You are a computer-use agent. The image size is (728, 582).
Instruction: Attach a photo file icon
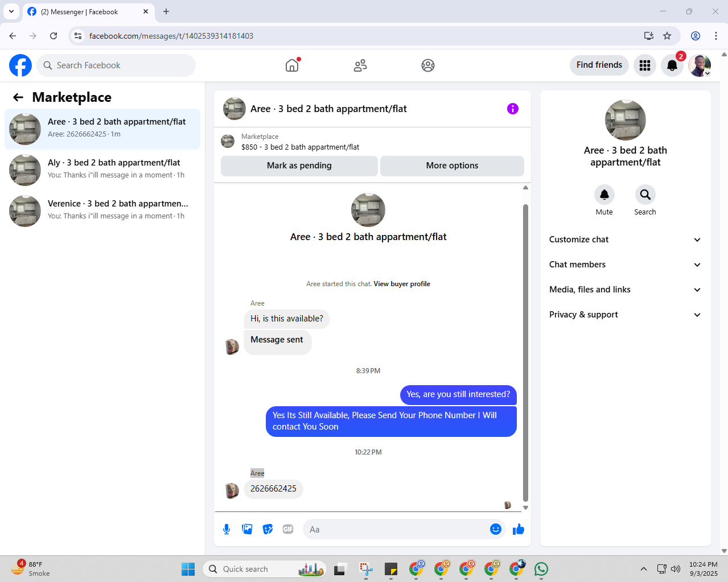pyautogui.click(x=247, y=529)
